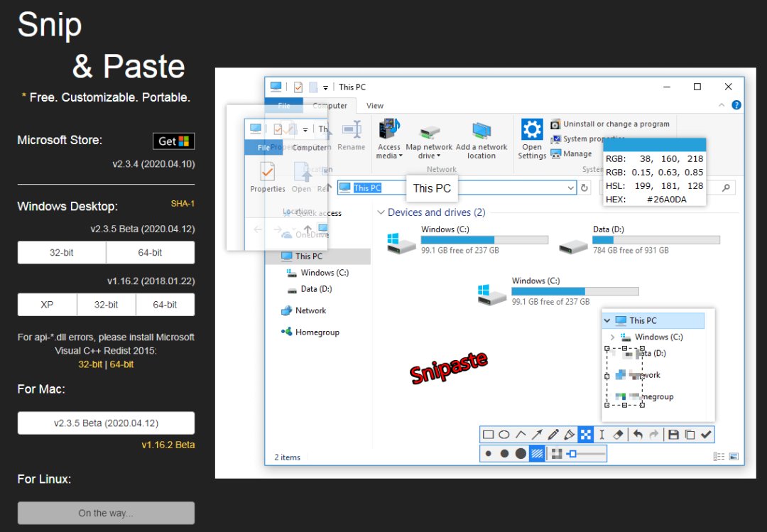Click the Microsoft Store Get button

[x=173, y=141]
